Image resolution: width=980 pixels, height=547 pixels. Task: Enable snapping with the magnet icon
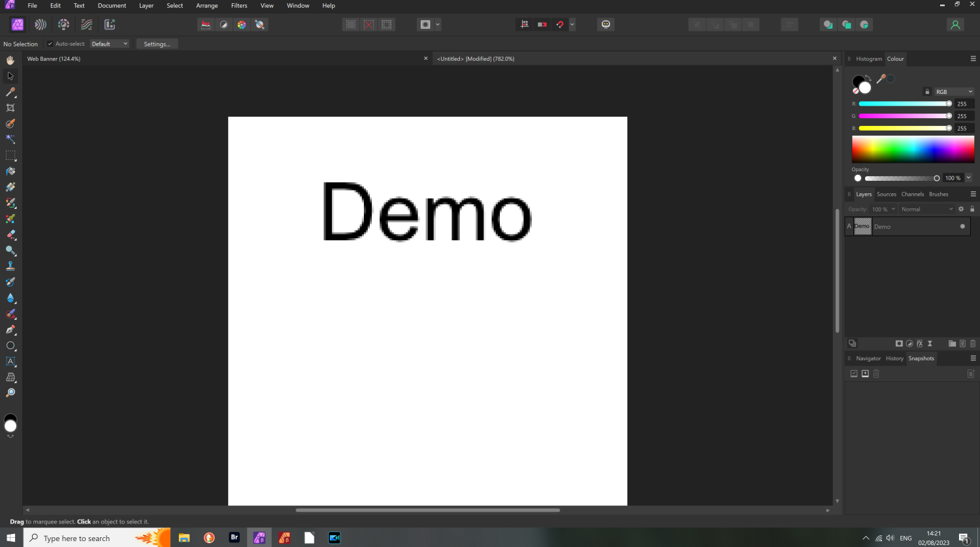pyautogui.click(x=559, y=24)
